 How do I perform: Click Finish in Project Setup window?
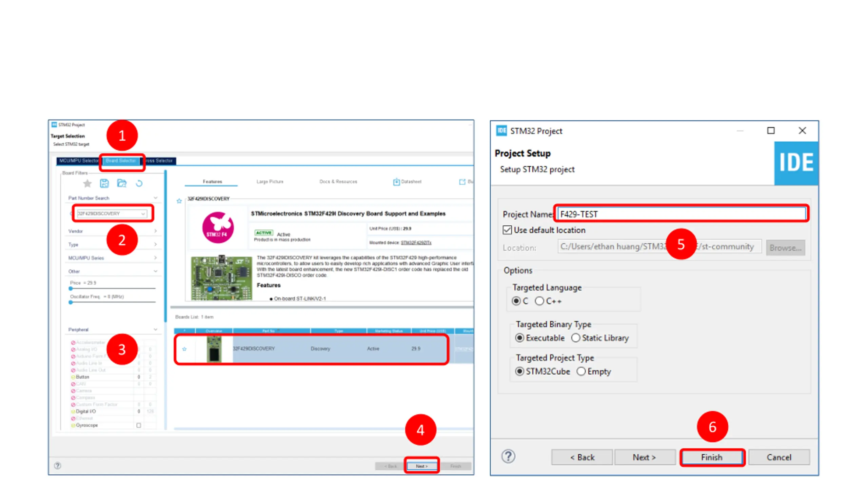tap(711, 457)
